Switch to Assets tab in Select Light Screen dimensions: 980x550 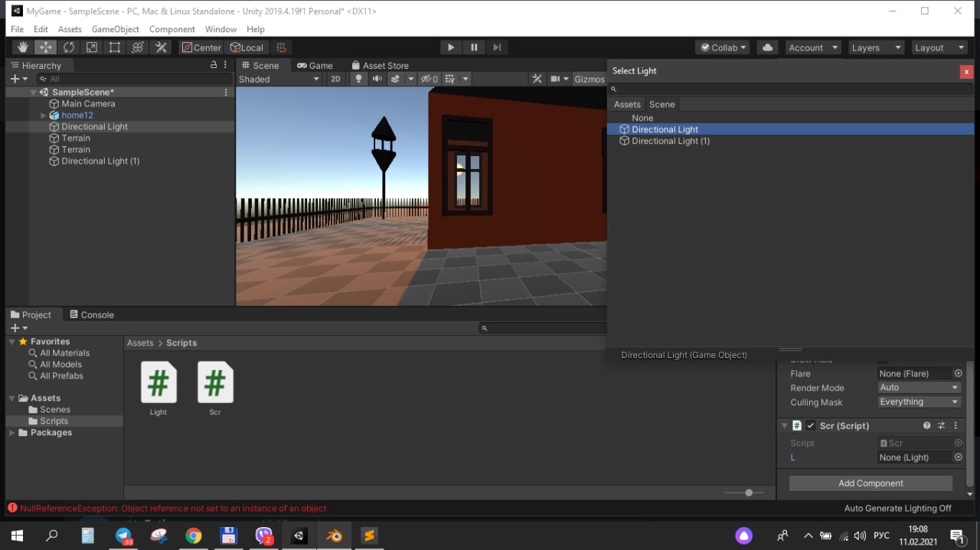pos(627,104)
